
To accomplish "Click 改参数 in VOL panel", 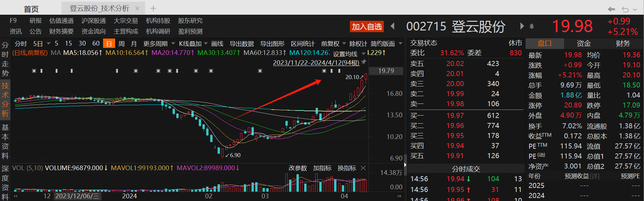I will pyautogui.click(x=298, y=168).
